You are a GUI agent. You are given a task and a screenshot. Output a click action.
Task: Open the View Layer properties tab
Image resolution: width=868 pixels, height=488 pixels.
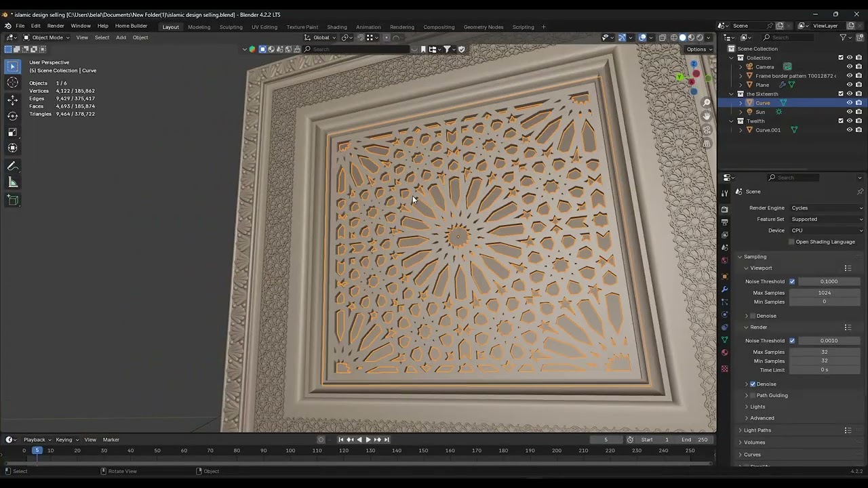point(724,235)
